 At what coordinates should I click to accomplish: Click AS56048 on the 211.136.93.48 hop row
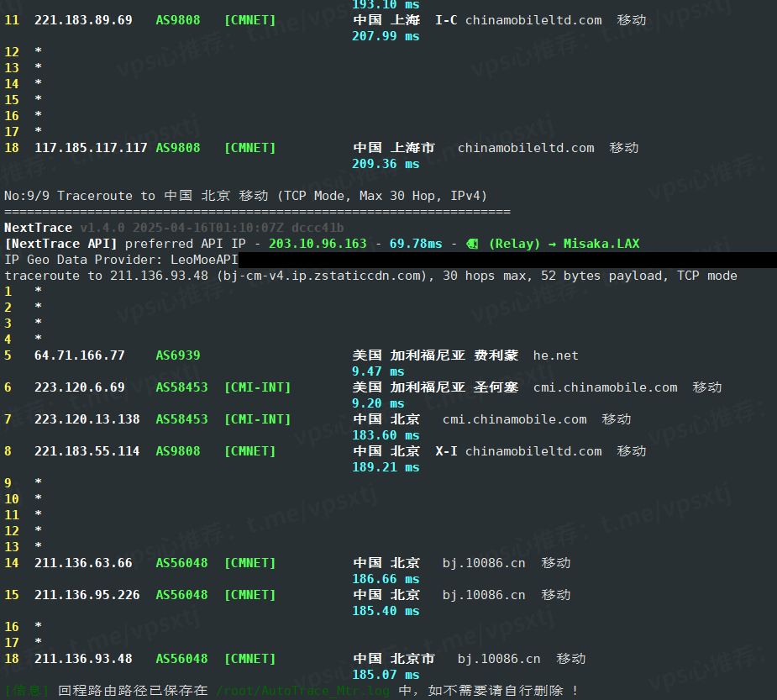coord(182,659)
